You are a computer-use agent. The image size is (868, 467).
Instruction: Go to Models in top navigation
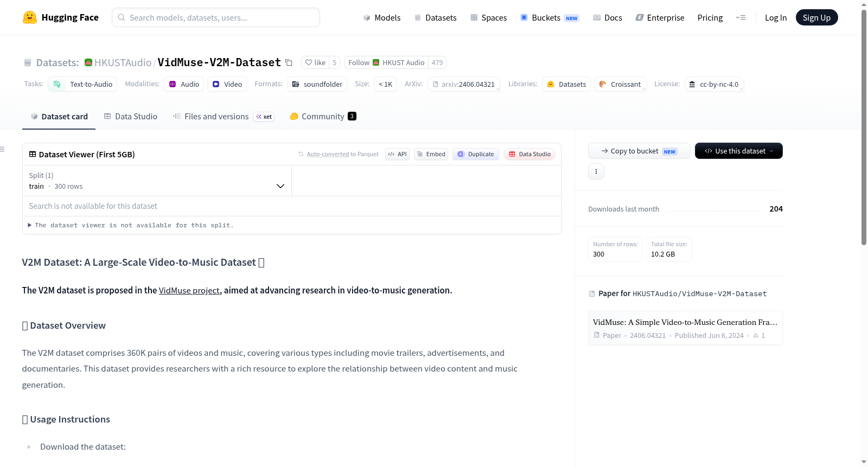(x=382, y=17)
